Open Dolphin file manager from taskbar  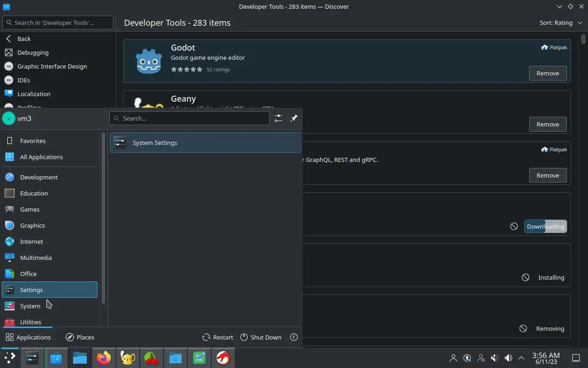point(80,358)
